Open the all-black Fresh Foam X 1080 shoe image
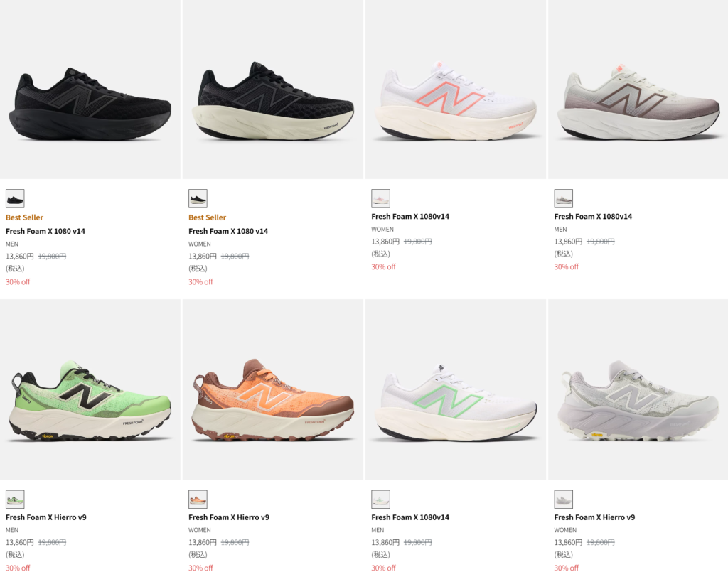 [x=90, y=89]
